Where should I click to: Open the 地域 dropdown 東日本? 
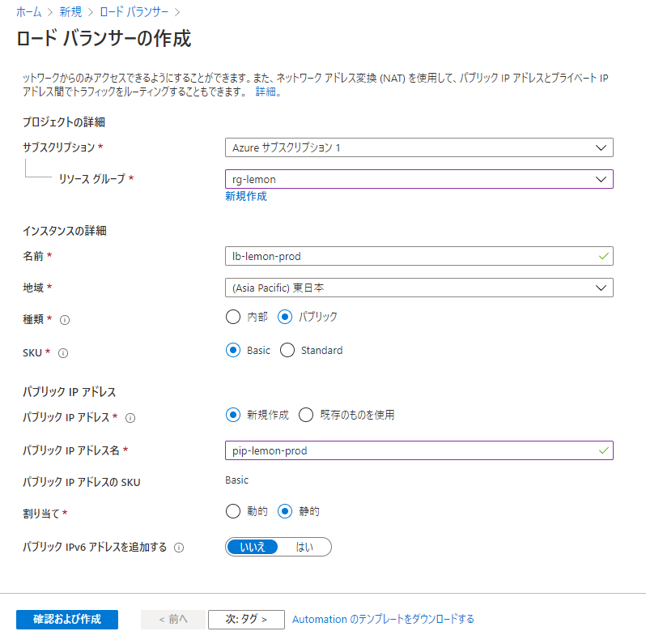coord(419,288)
